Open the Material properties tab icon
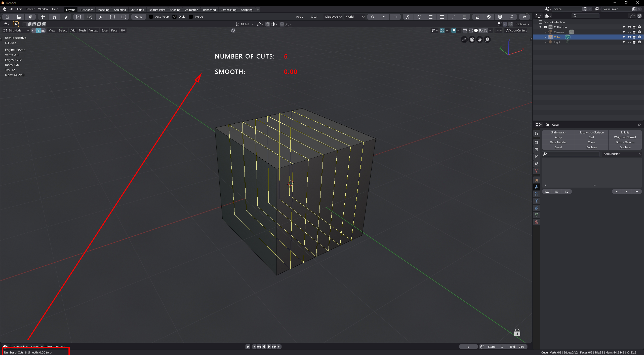 (x=537, y=222)
